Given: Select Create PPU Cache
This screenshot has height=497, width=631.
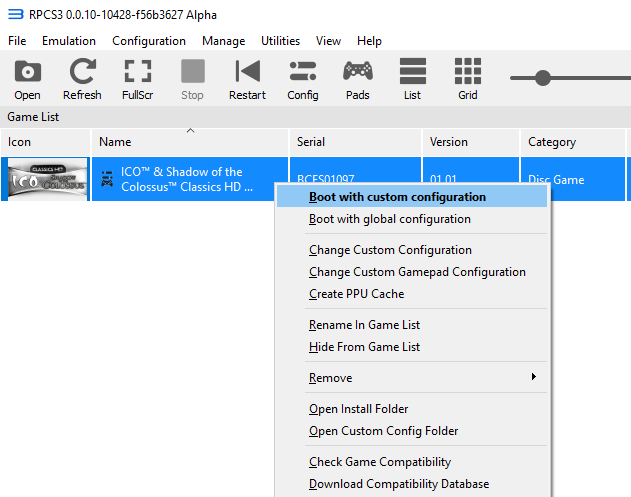Looking at the screenshot, I should [412, 294].
